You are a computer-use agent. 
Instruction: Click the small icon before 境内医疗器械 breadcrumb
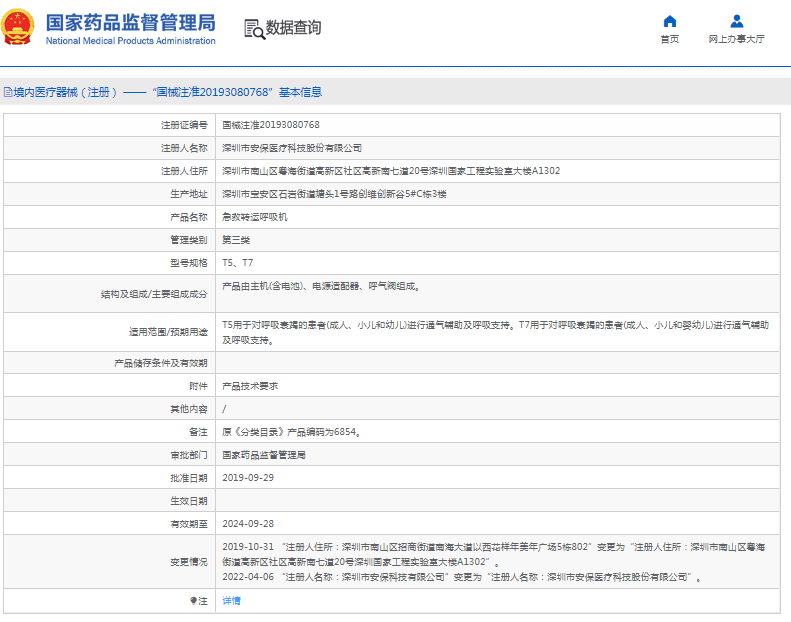[x=7, y=92]
